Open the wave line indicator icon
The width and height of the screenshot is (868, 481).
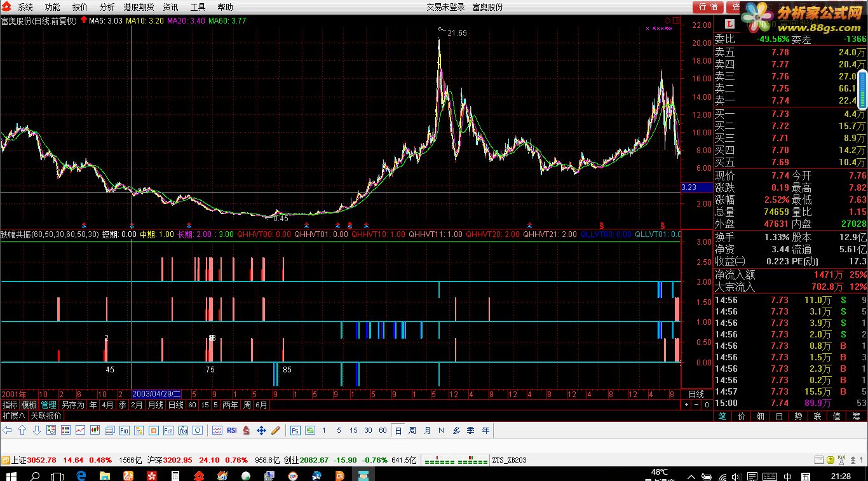[x=217, y=430]
